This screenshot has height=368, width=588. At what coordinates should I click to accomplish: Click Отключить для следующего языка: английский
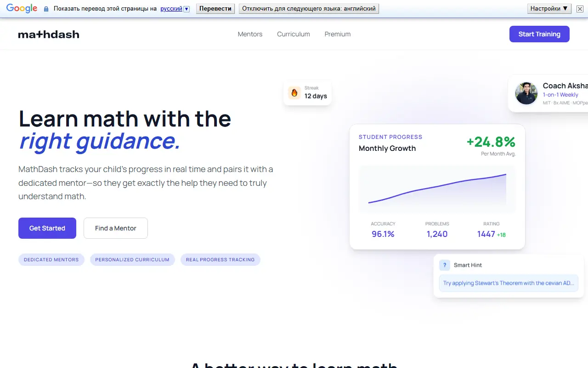[x=309, y=8]
